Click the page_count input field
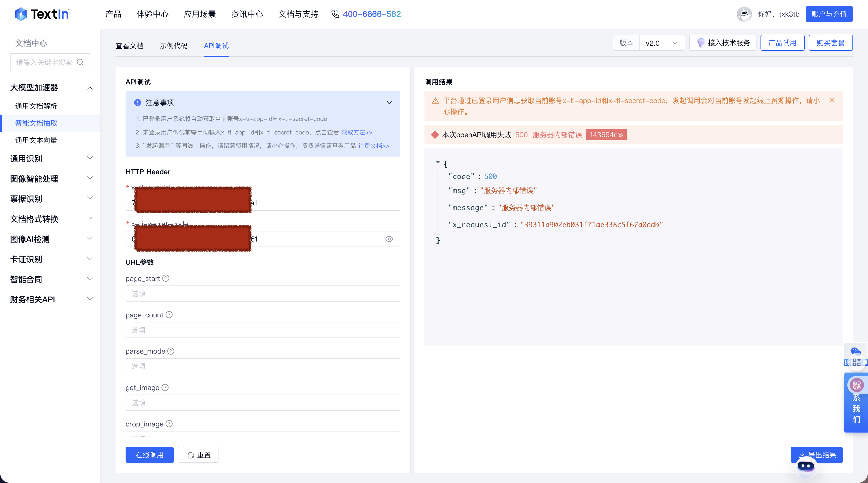 tap(262, 330)
